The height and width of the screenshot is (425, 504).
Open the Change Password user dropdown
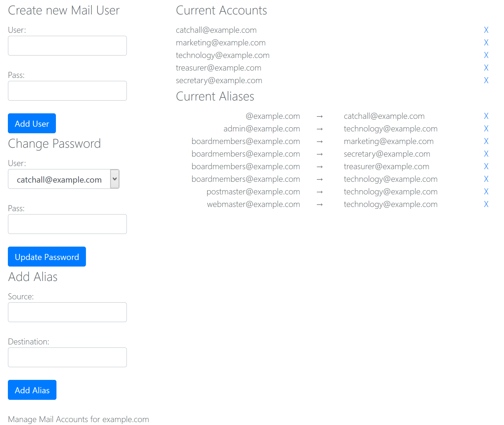point(64,179)
